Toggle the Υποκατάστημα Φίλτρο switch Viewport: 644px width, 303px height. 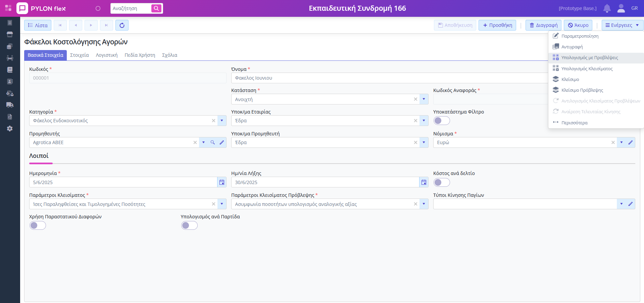tap(441, 121)
